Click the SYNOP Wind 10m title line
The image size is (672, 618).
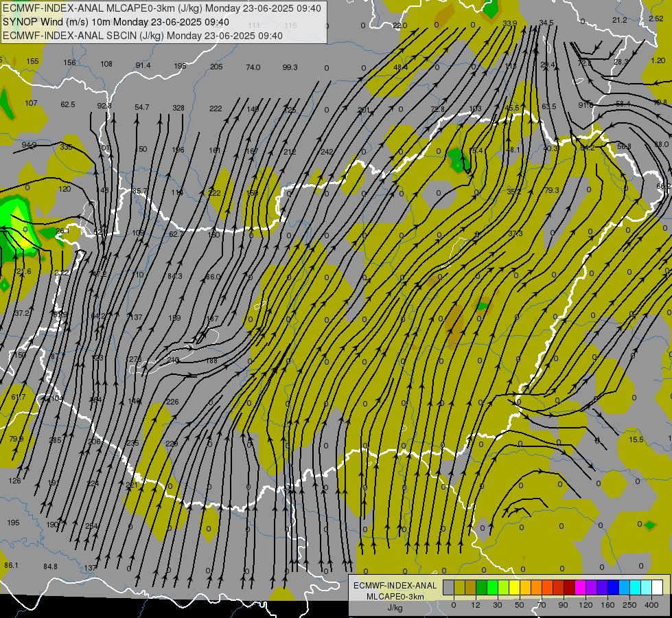point(116,22)
